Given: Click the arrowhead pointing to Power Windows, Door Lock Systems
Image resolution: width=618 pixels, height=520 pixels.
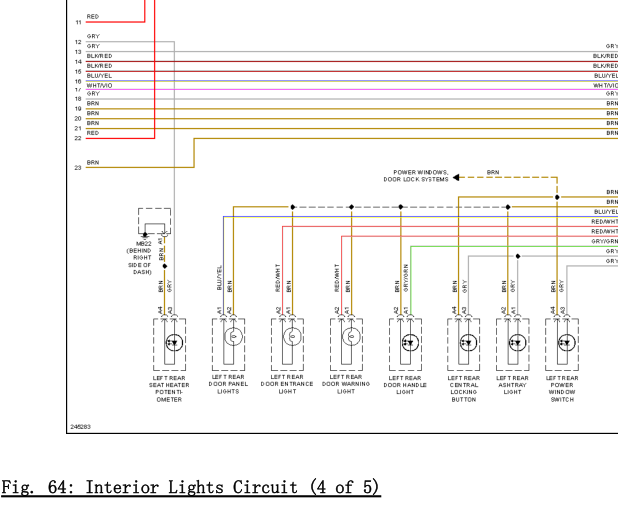Looking at the screenshot, I should pos(456,177).
